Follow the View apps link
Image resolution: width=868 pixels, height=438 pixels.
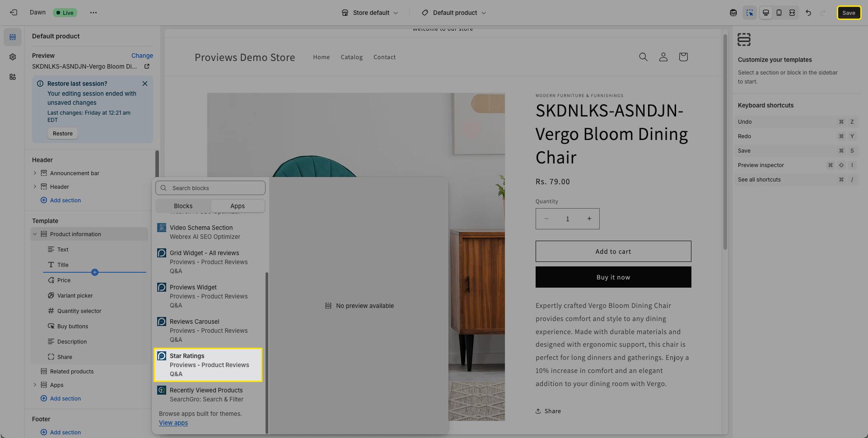click(x=173, y=423)
